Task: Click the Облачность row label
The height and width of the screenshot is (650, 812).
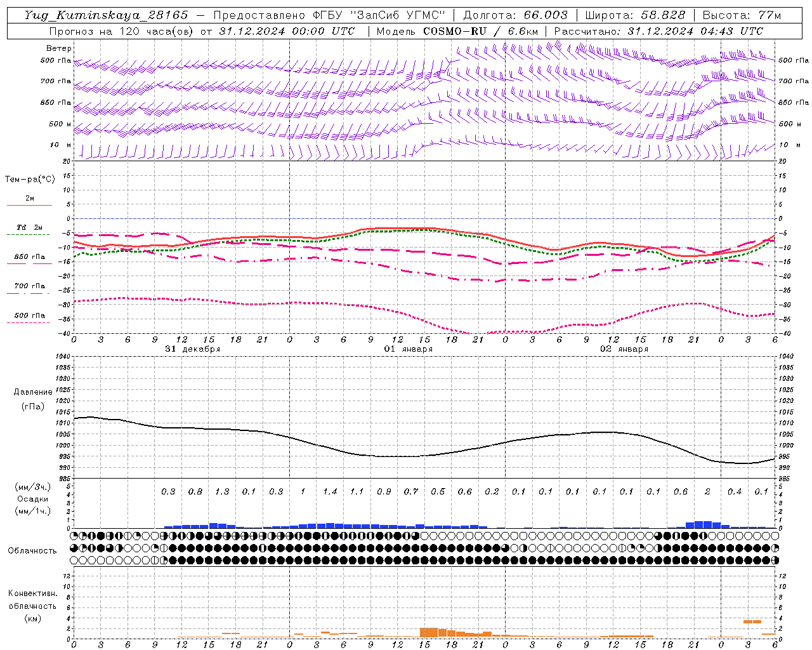Action: click(x=32, y=550)
